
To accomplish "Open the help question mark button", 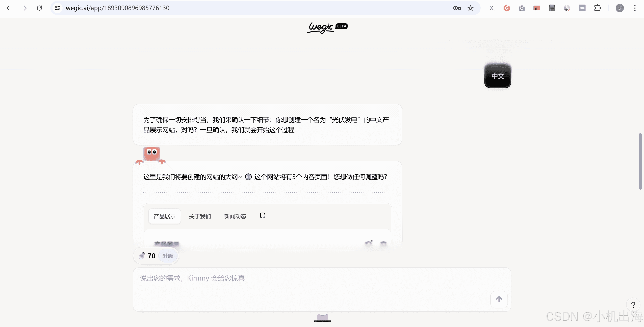I will coord(633,305).
